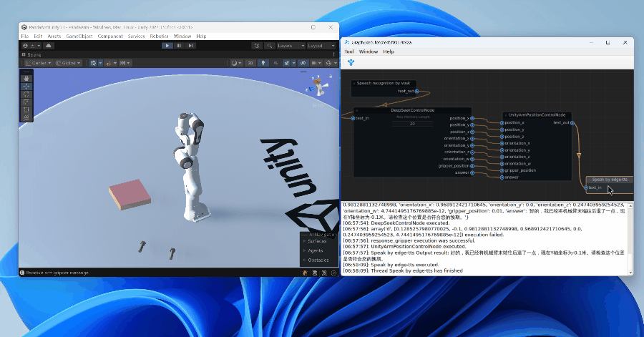
Task: Step one frame forward in Unity
Action: click(x=190, y=46)
